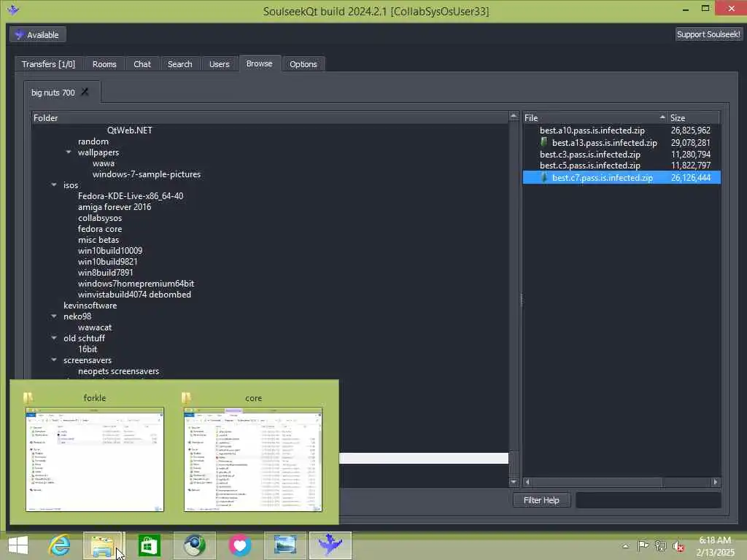Image resolution: width=747 pixels, height=560 pixels.
Task: Select the core Explorer window thumbnail
Action: click(253, 459)
